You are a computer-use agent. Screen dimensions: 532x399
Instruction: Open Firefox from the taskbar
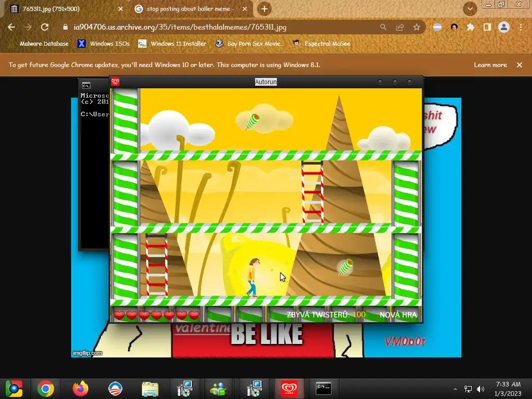click(x=81, y=389)
